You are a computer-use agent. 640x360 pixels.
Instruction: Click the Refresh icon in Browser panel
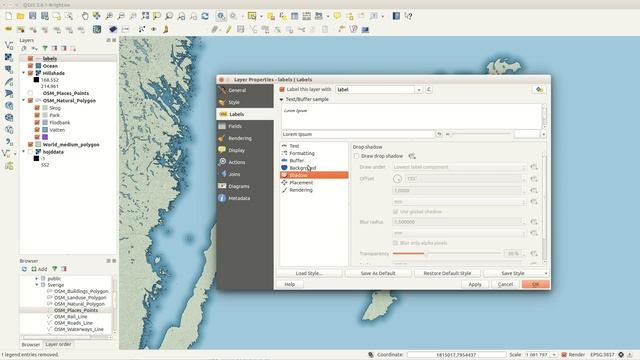pyautogui.click(x=24, y=269)
